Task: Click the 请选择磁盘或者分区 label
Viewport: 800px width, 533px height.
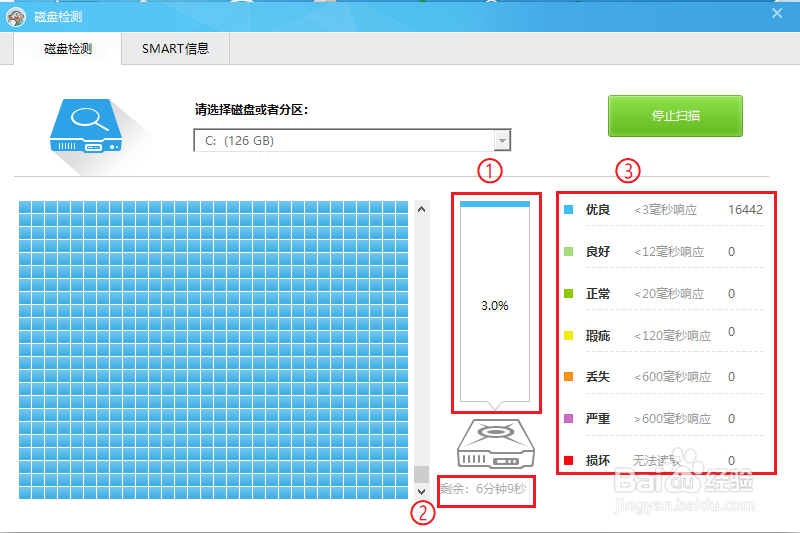Action: click(x=252, y=110)
